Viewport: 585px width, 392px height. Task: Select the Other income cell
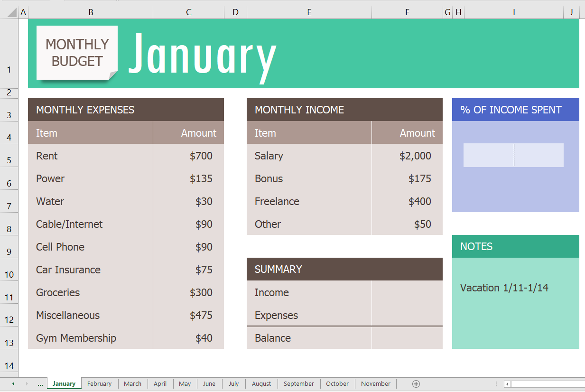pos(309,224)
